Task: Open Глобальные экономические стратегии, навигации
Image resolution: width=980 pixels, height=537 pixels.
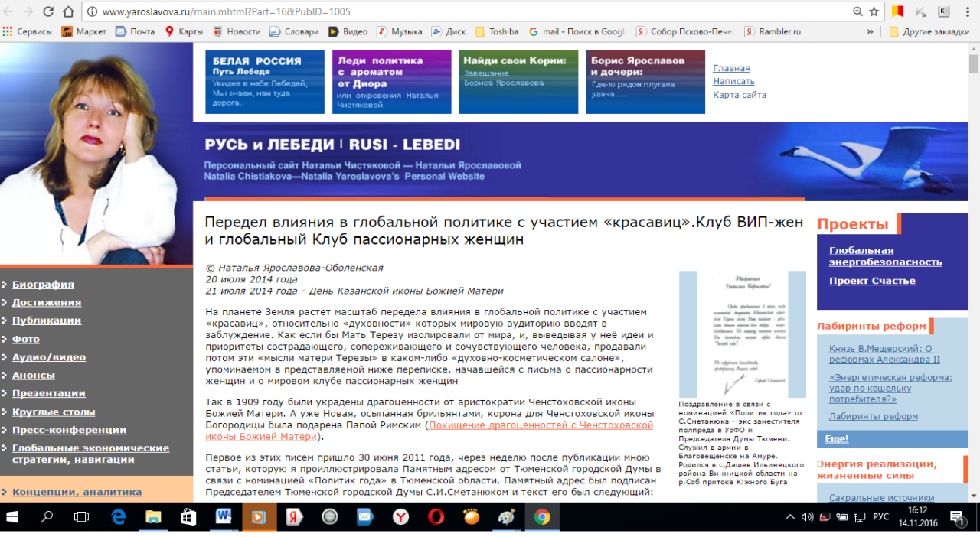Action: (90, 454)
